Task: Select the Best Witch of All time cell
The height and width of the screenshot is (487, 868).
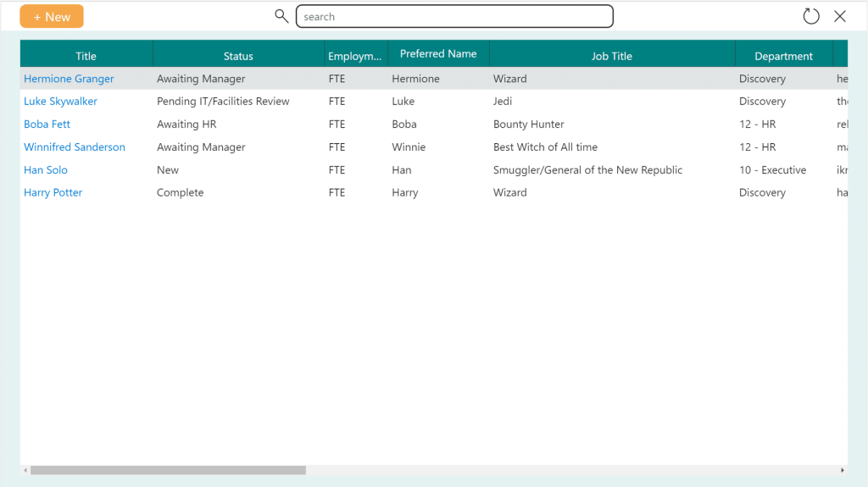Action: [x=545, y=147]
